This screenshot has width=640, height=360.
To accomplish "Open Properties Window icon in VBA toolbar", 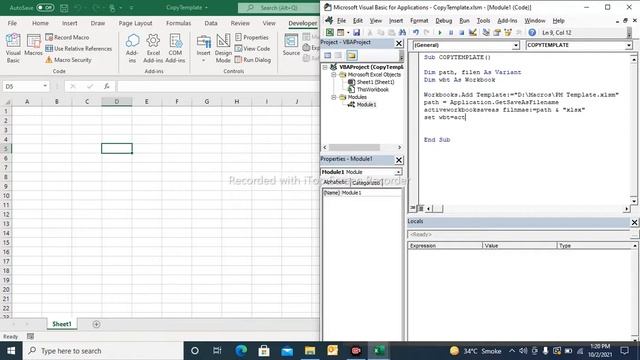I will 497,33.
